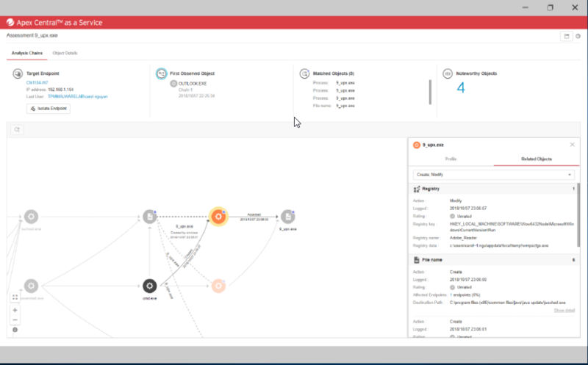Click the 'Created by cmd.exe' edge label
Image resolution: width=588 pixels, height=365 pixels.
pyautogui.click(x=184, y=233)
